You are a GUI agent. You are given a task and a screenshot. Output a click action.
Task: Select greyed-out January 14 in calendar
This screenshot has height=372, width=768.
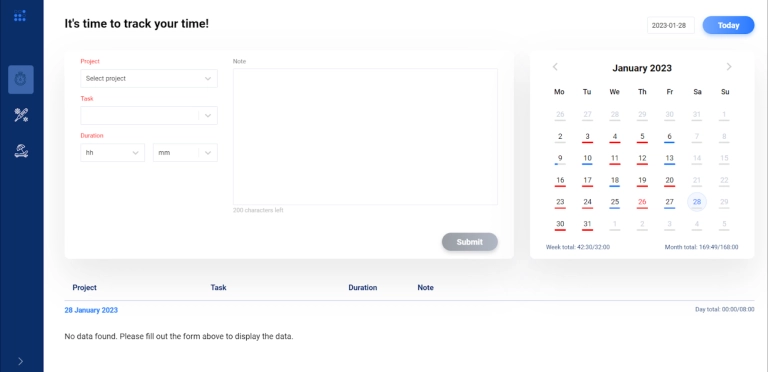click(697, 159)
